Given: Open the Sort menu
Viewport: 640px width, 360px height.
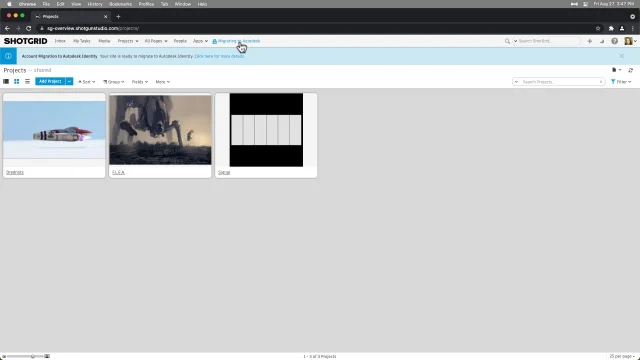Looking at the screenshot, I should coord(87,82).
